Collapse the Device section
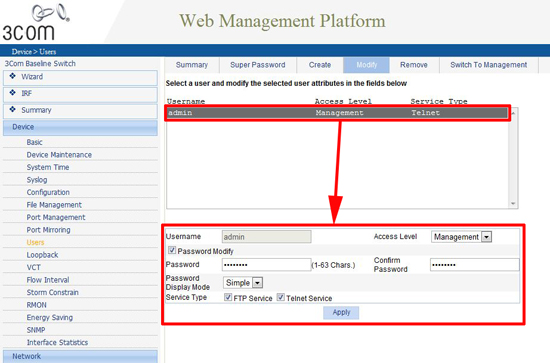 [x=80, y=127]
